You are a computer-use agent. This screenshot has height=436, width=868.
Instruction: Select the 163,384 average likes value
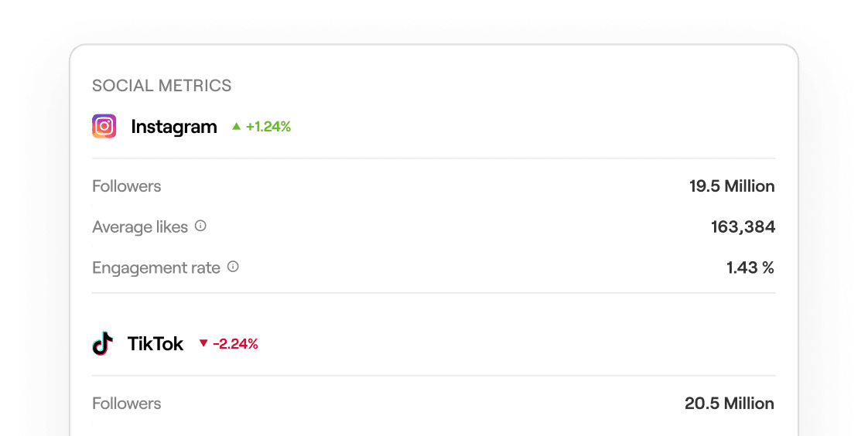tap(743, 227)
